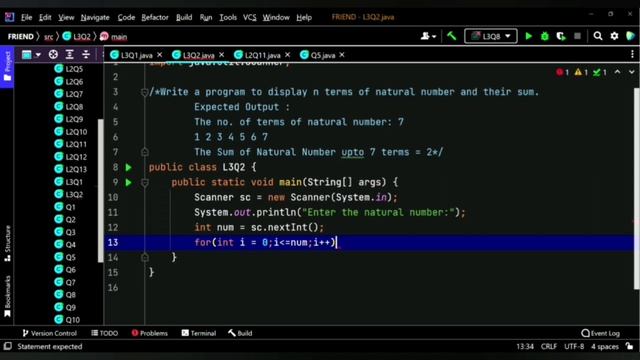Image resolution: width=640 pixels, height=360 pixels.
Task: Open Event Log
Action: coord(600,333)
